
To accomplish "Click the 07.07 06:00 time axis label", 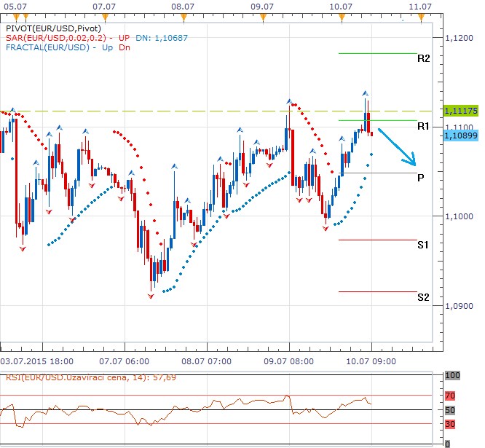I will click(x=124, y=361).
